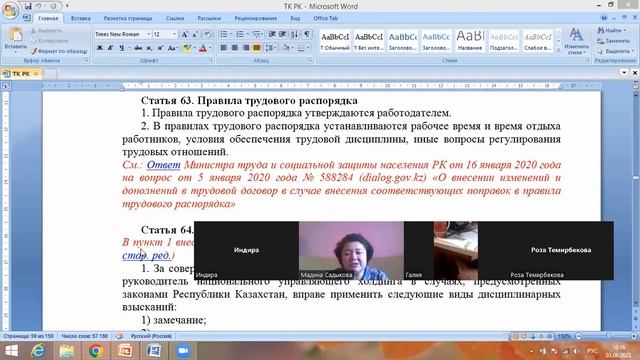Click the large Вставить paste icon
Image resolution: width=640 pixels, height=360 pixels.
[x=16, y=35]
